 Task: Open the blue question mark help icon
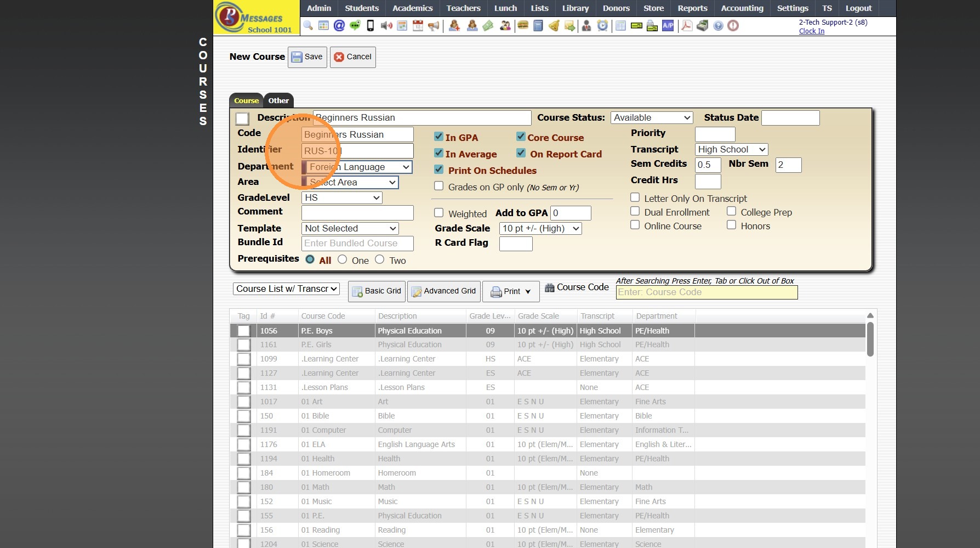tap(718, 26)
